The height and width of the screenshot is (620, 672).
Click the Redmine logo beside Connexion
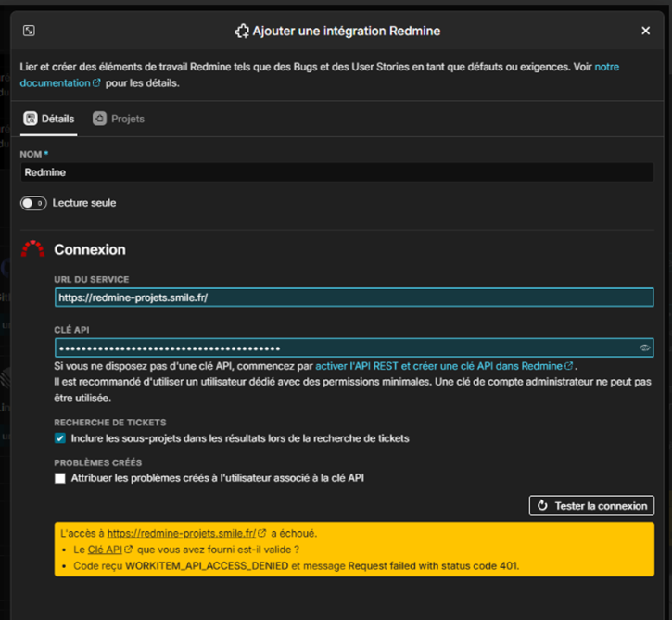click(32, 249)
